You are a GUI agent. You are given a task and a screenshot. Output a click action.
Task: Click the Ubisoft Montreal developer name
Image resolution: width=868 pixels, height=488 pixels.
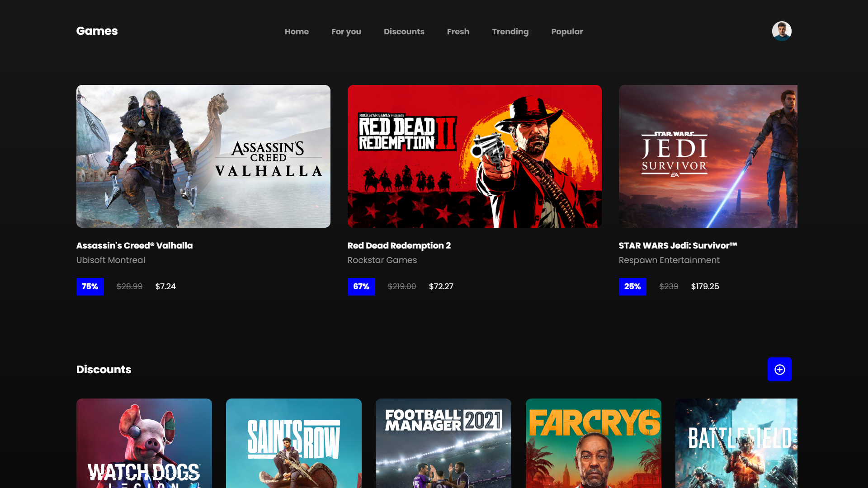pos(111,260)
